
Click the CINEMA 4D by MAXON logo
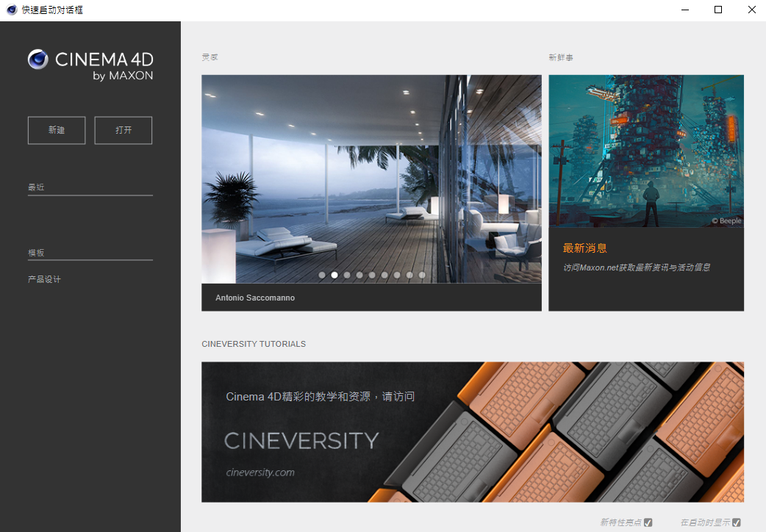coord(90,65)
